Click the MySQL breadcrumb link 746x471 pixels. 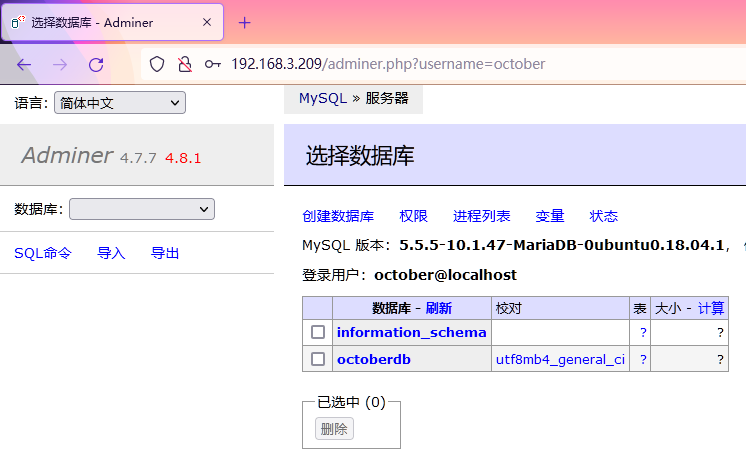click(x=322, y=98)
